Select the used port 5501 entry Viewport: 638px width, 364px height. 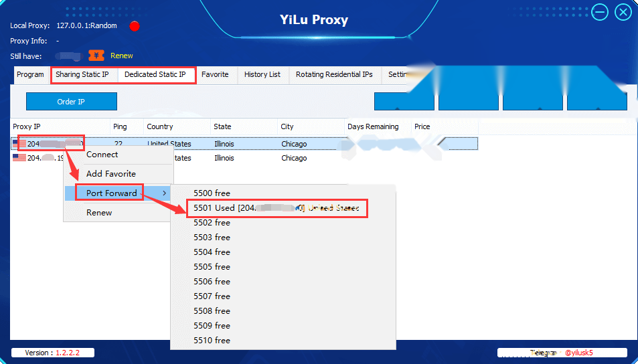(277, 208)
